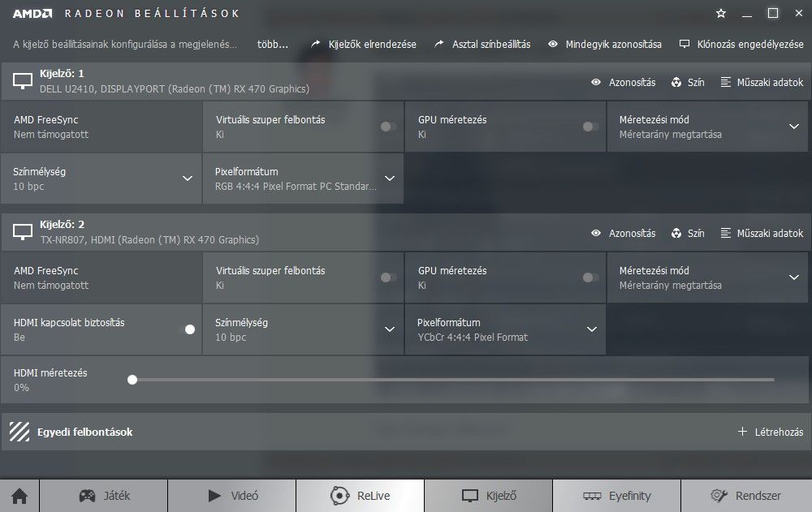Toggle Virtuális szuper felbontás for Kijelző 2
812x512 pixels.
click(x=388, y=278)
